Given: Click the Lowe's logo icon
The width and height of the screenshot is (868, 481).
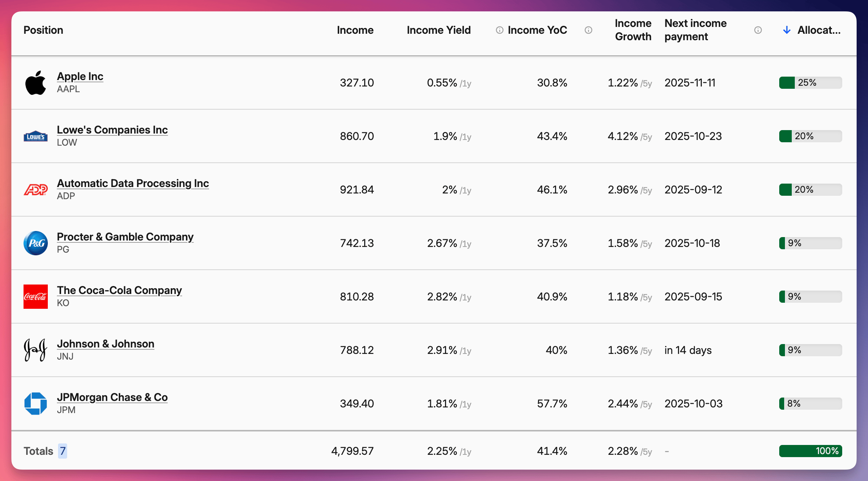Looking at the screenshot, I should coord(36,136).
